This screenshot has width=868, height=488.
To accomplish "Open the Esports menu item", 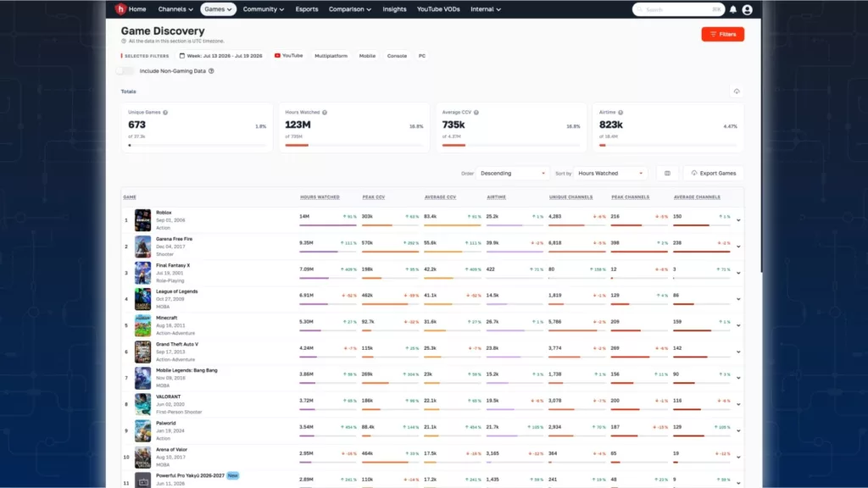I will [307, 9].
